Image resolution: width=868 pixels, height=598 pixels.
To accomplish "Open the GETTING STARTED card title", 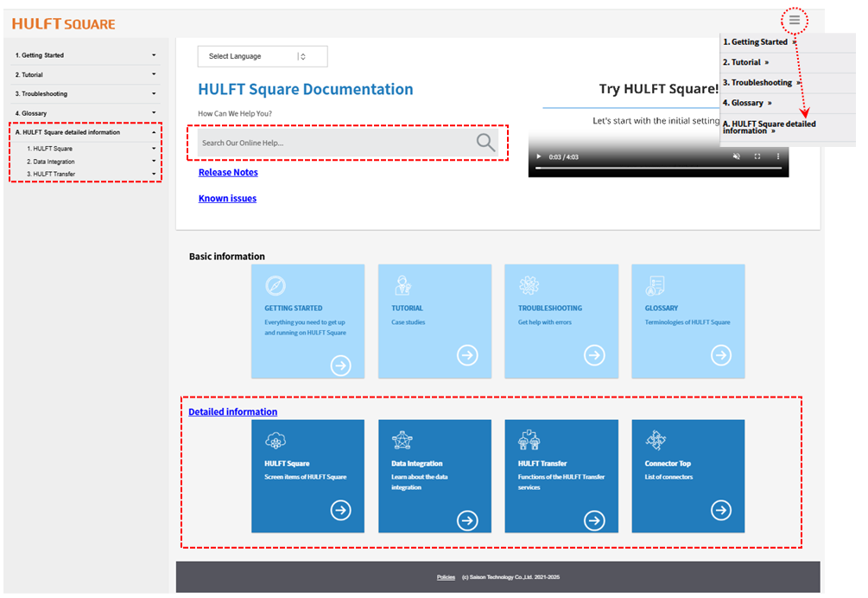I will tap(294, 308).
